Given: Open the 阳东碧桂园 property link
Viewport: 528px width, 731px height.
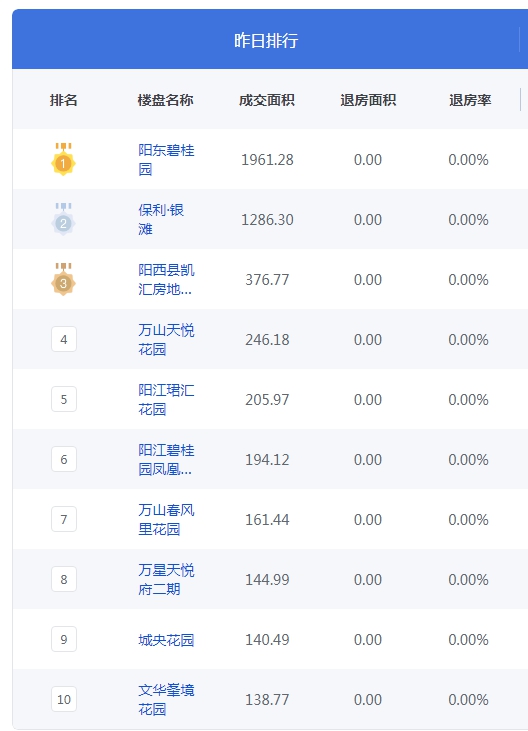Looking at the screenshot, I should click(166, 159).
